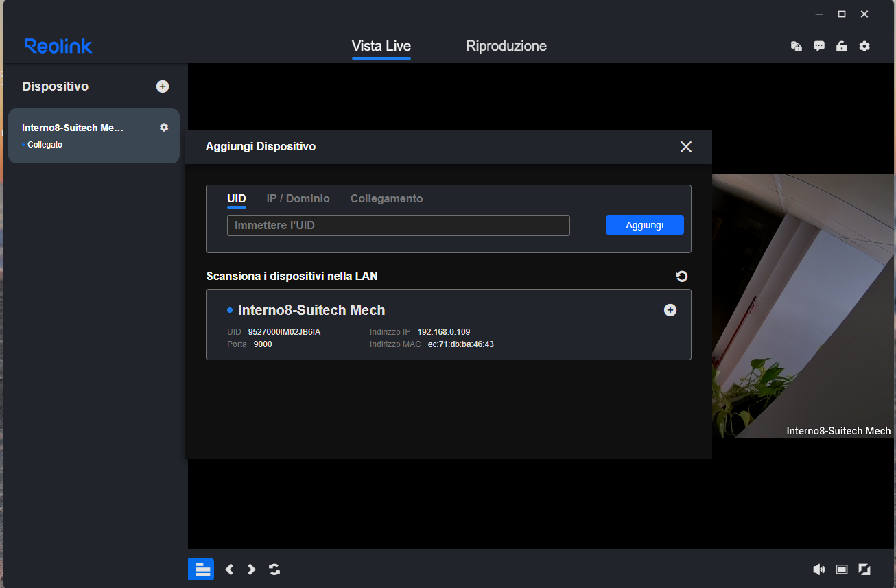Open settings gear for Interno8-Suitech device
This screenshot has height=588, width=896.
tap(164, 128)
